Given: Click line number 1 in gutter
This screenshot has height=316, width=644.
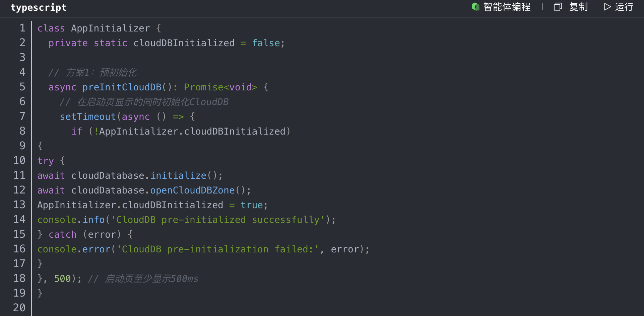Looking at the screenshot, I should (22, 28).
